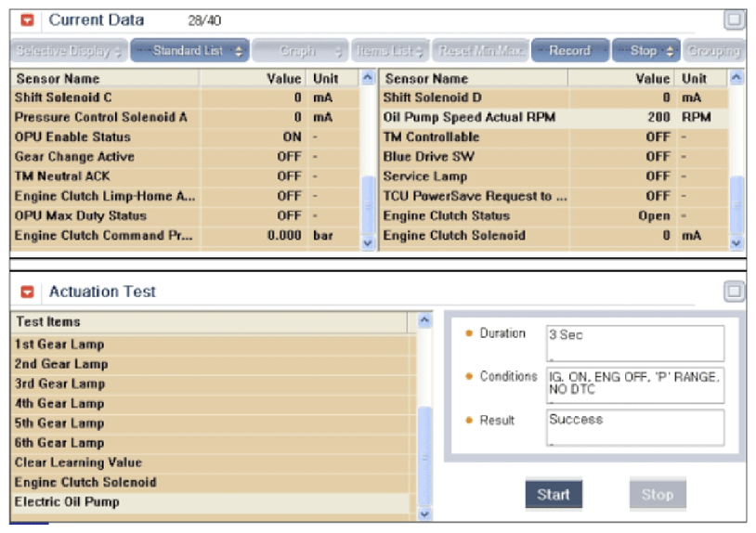This screenshot has height=533, width=756.
Task: Collapse the Actuation Test panel red arrow icon
Action: click(x=28, y=292)
